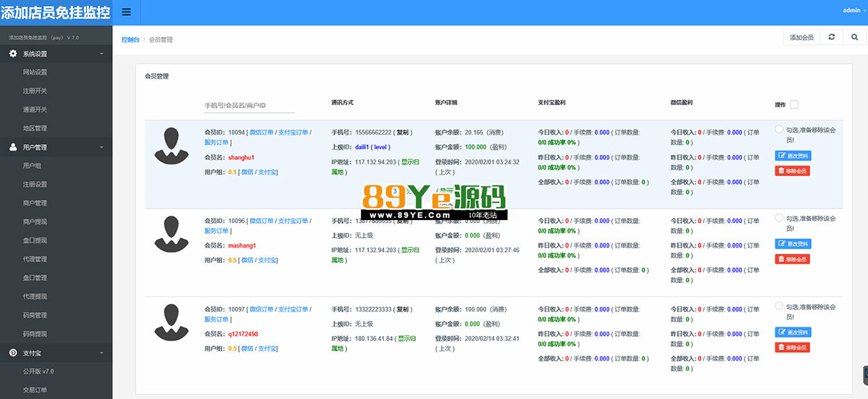
Task: Open search with the magnifier icon
Action: (x=854, y=37)
